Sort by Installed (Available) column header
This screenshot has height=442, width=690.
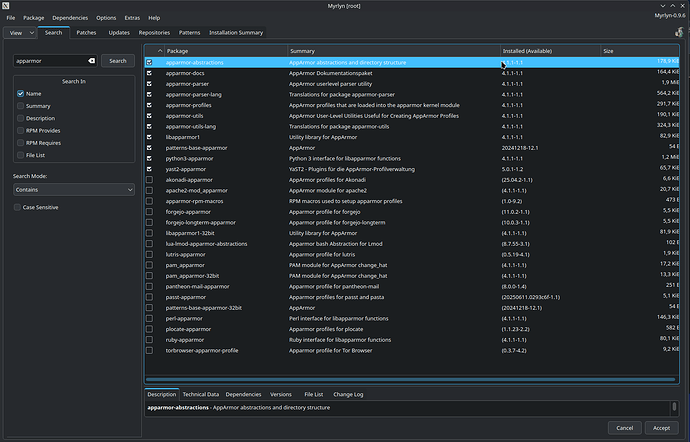point(551,51)
